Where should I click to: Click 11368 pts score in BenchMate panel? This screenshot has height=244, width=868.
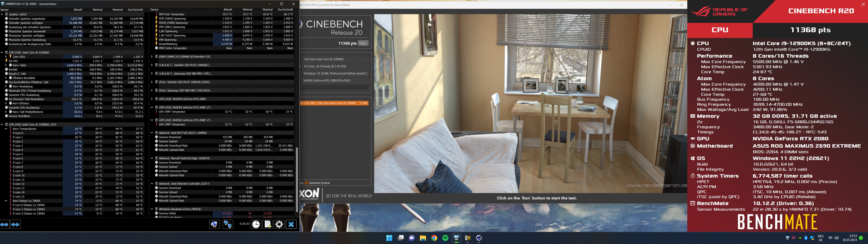coord(810,30)
